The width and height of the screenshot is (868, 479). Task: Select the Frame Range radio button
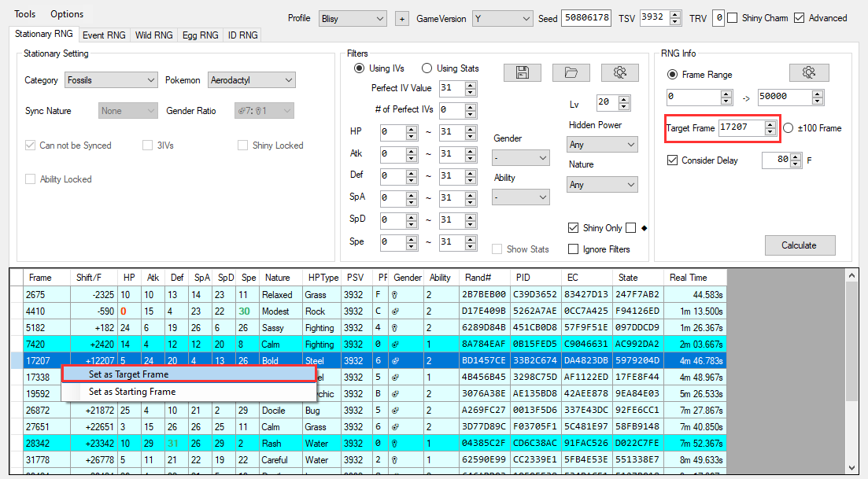672,74
